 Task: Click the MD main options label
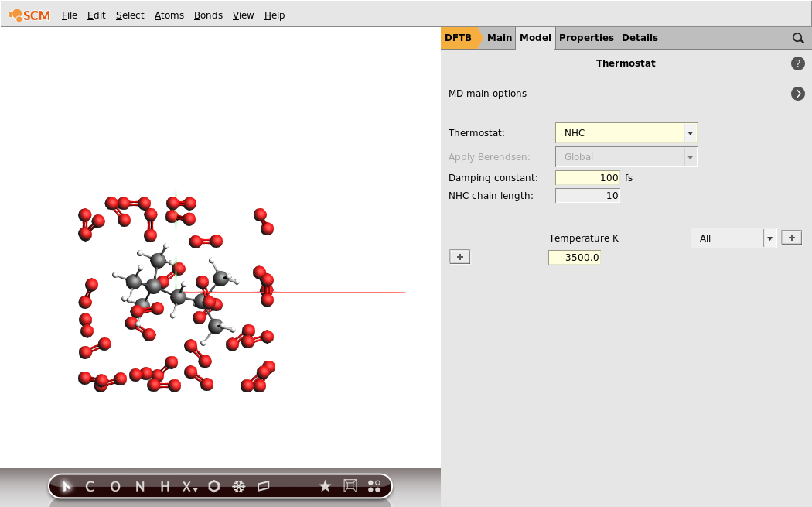[487, 94]
